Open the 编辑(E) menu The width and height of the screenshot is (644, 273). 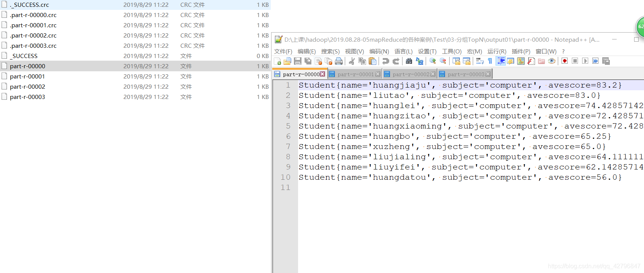pos(307,51)
